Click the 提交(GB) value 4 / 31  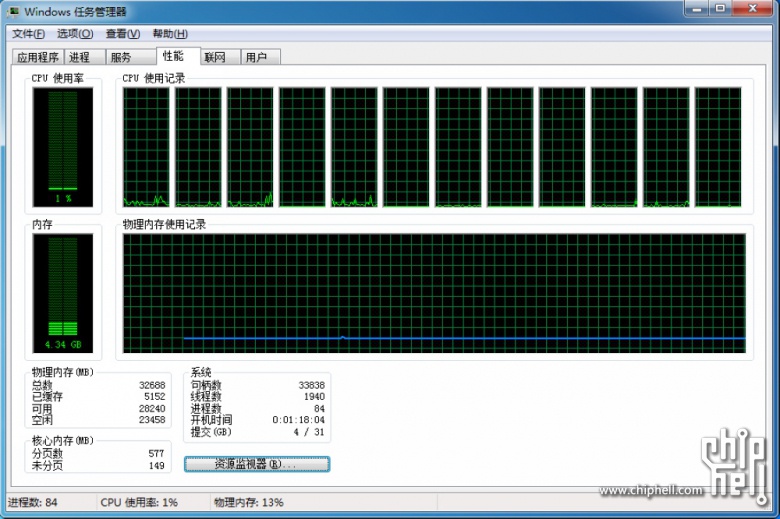coord(309,432)
